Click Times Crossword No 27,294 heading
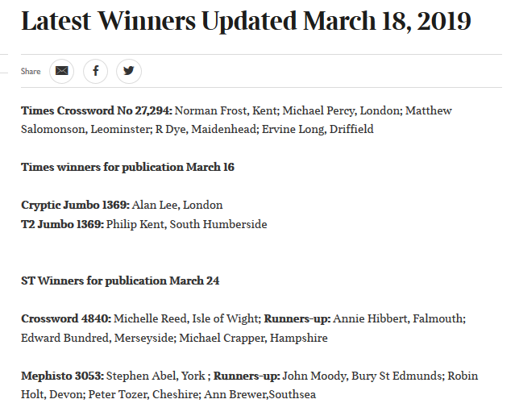 (97, 110)
